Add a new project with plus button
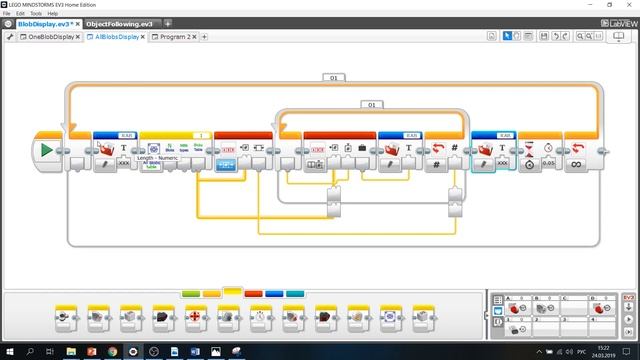640x360 pixels. tap(168, 24)
